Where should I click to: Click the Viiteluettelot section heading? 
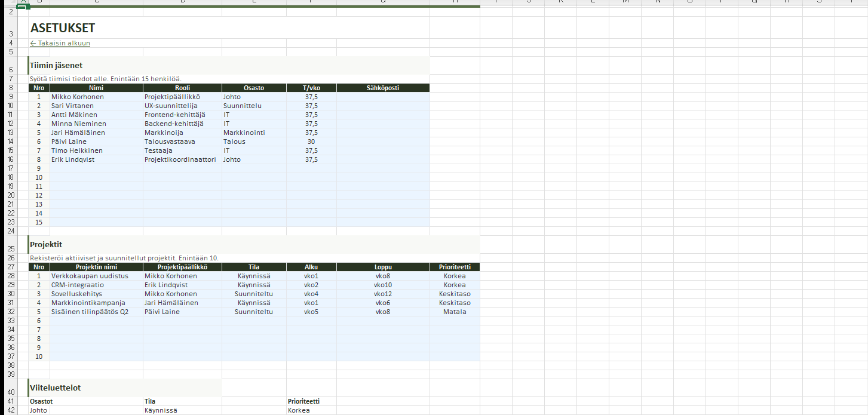pos(56,388)
